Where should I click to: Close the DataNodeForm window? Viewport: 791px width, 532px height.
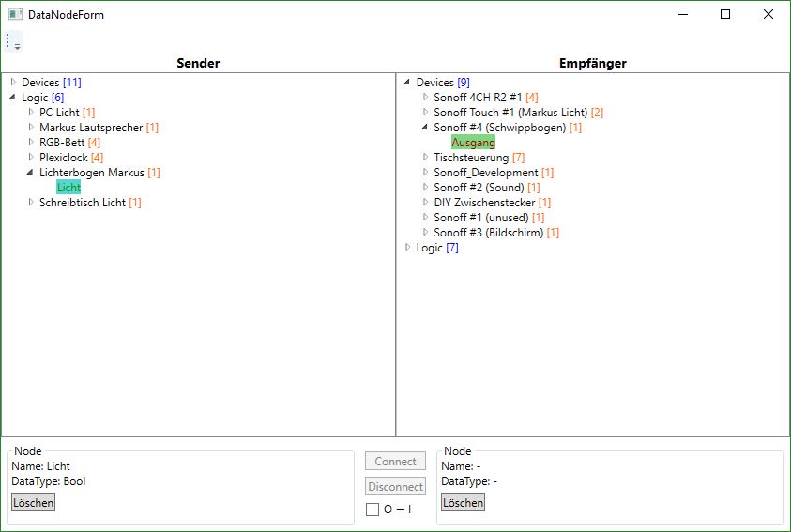coord(768,14)
